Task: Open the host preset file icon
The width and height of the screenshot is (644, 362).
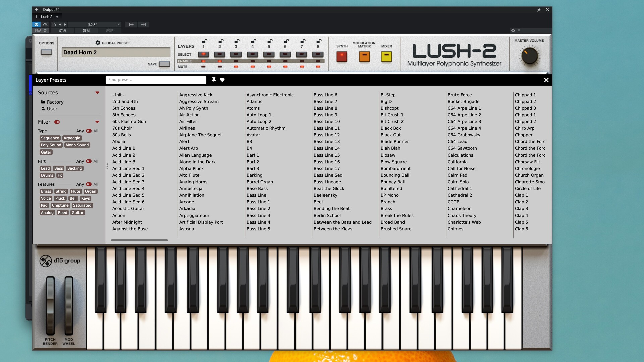Action: point(54,24)
